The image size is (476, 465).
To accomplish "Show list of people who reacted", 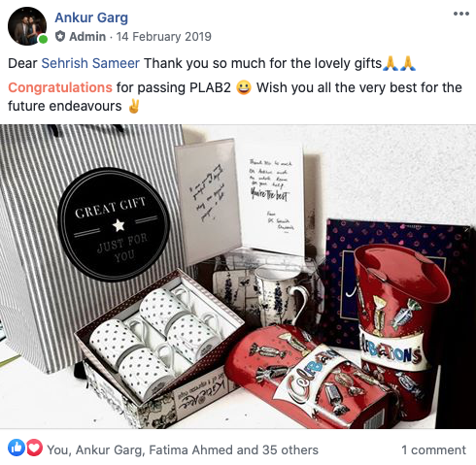I will [183, 449].
